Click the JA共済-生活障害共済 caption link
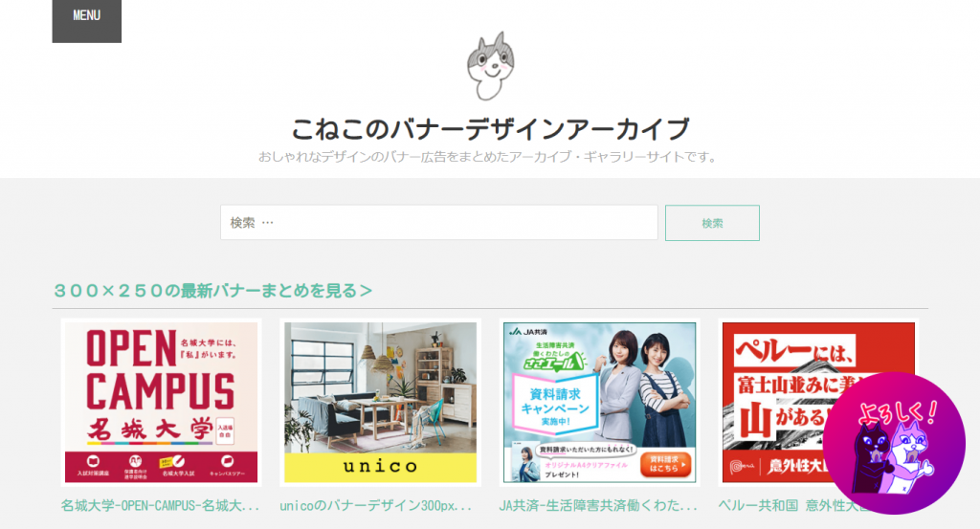Screen dimensions: 980x529 pos(598,505)
